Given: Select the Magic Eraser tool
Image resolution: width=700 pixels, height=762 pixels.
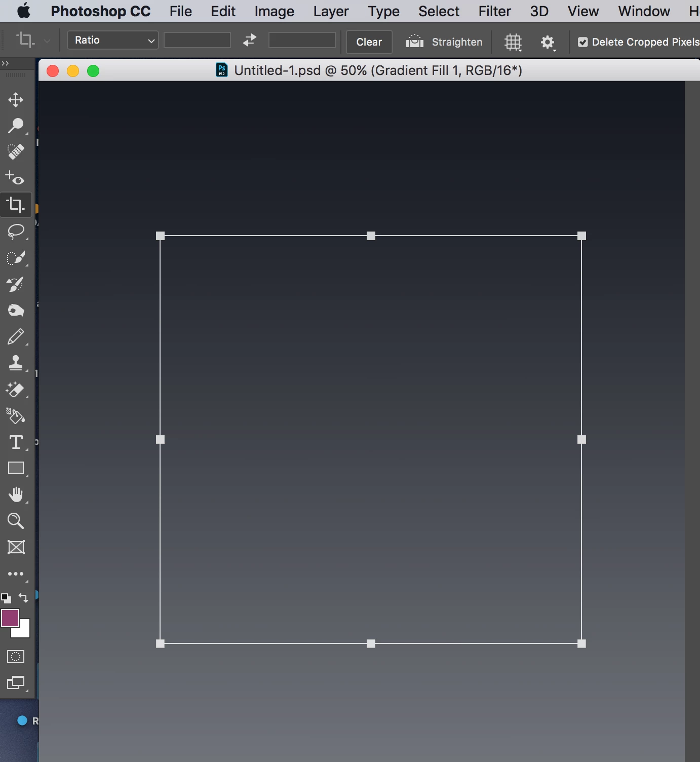Looking at the screenshot, I should 16,390.
